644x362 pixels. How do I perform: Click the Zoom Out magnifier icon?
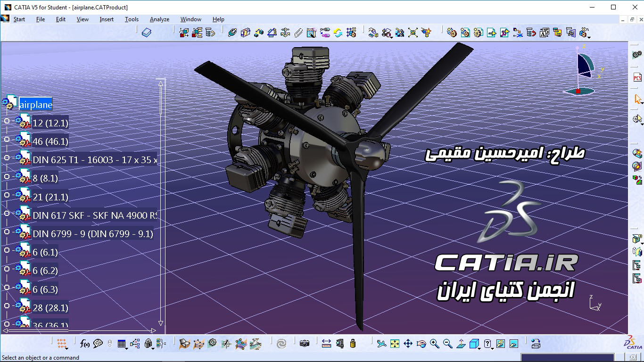click(x=447, y=344)
